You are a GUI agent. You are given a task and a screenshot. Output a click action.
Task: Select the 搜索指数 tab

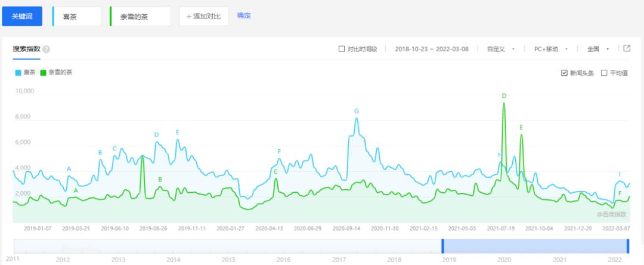tap(26, 49)
